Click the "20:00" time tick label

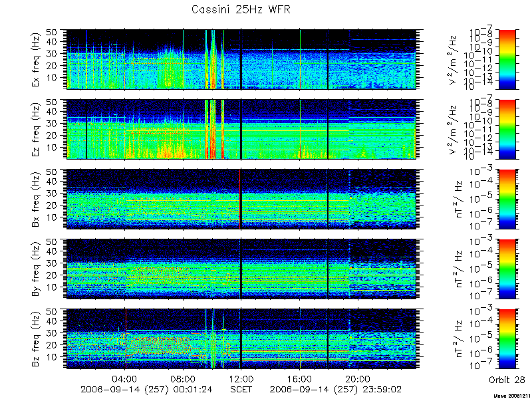coord(358,378)
